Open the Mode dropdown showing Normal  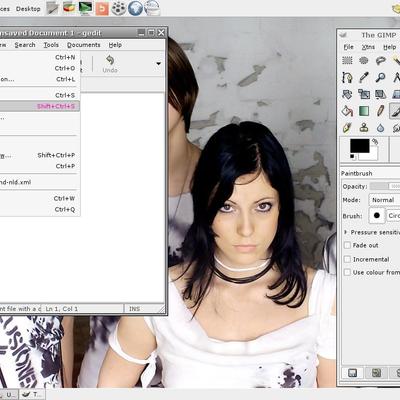click(x=384, y=200)
